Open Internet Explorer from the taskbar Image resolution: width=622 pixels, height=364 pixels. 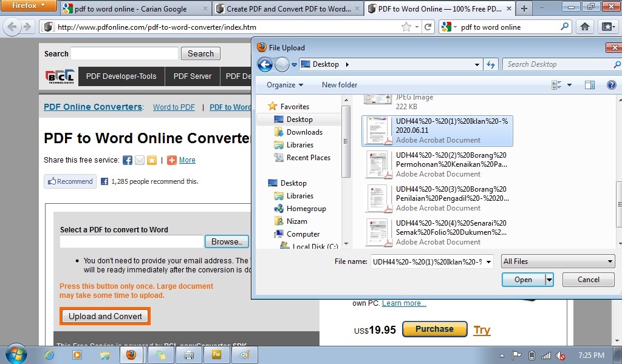50,355
